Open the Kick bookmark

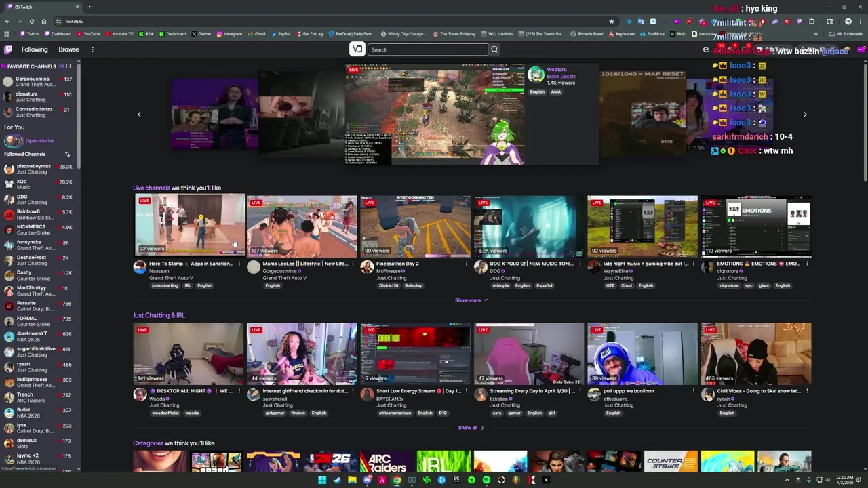click(146, 34)
